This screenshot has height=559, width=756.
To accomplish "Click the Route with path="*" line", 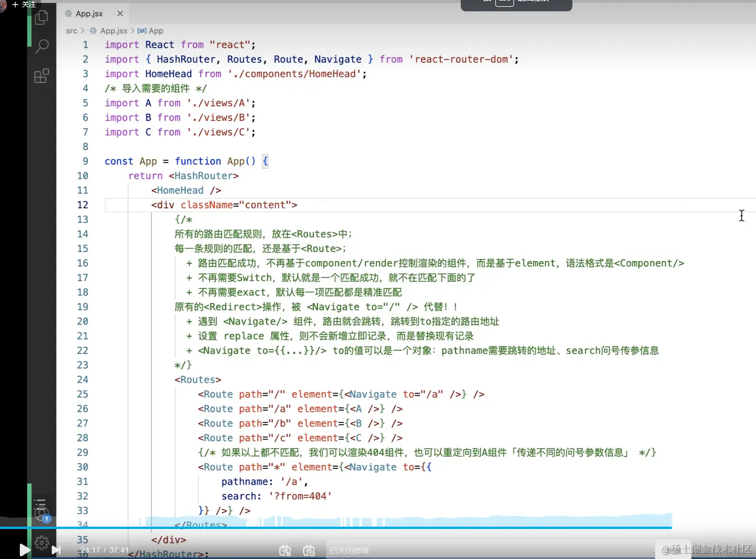I will click(315, 467).
